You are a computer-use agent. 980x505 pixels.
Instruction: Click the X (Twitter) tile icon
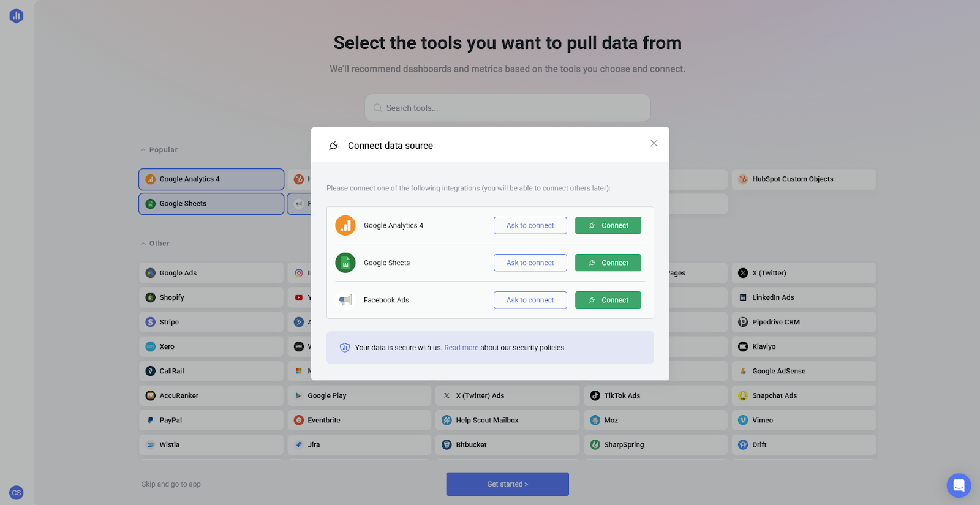pos(743,273)
